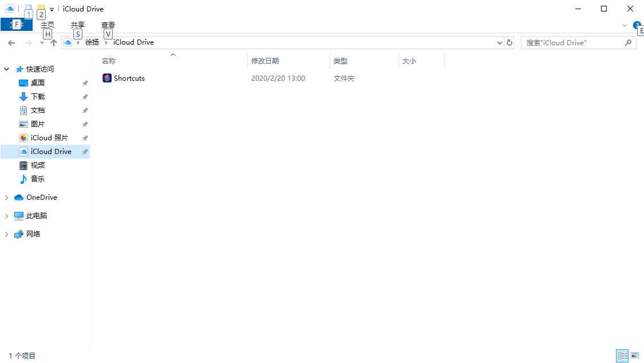Click the iCloud Drive search field
644x363 pixels.
point(572,42)
